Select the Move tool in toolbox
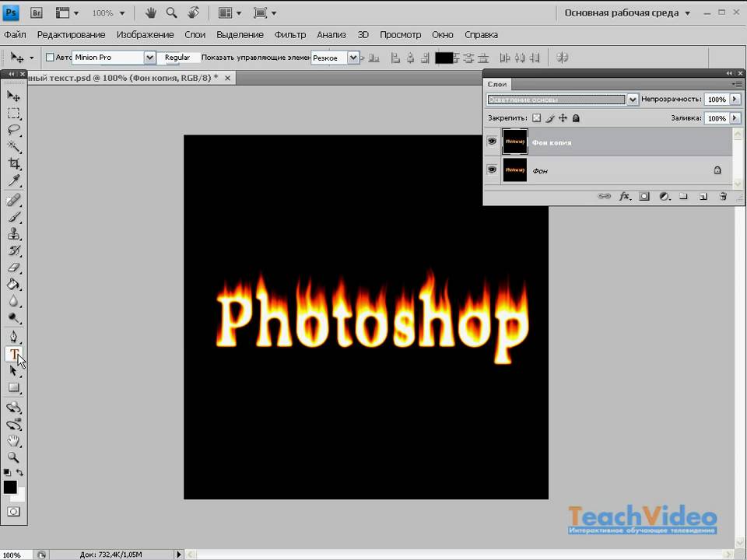 pyautogui.click(x=13, y=96)
